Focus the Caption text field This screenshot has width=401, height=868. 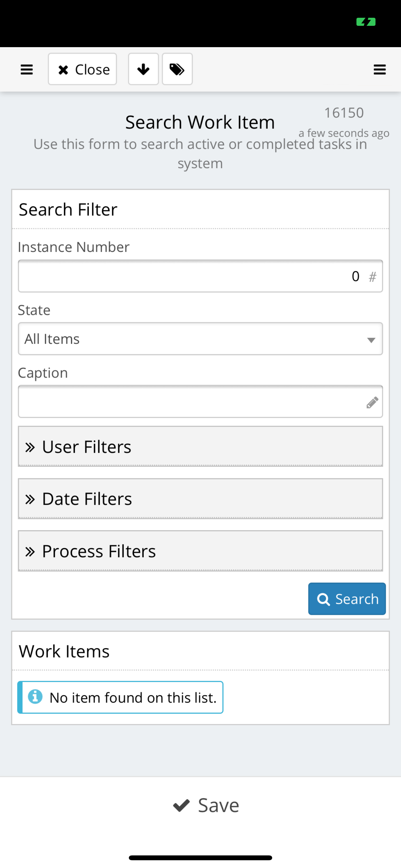coord(200,401)
